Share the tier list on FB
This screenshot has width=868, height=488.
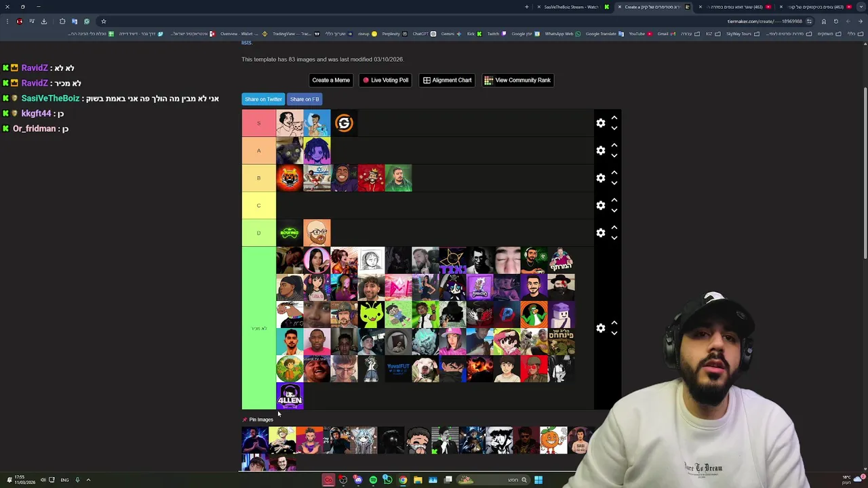[x=304, y=99]
